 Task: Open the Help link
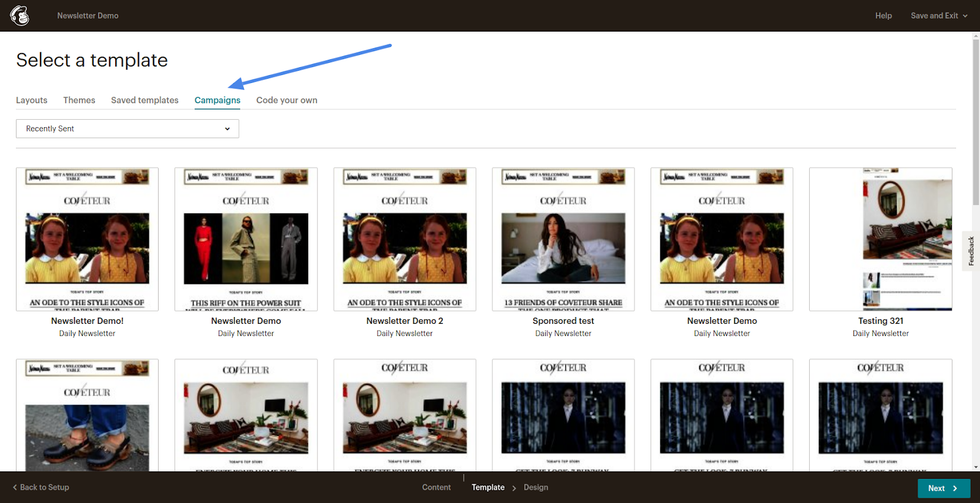pos(883,16)
